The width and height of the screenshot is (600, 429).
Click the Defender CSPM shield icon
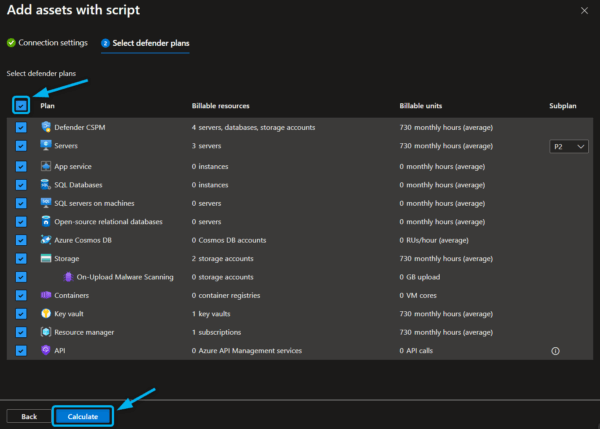[46, 127]
